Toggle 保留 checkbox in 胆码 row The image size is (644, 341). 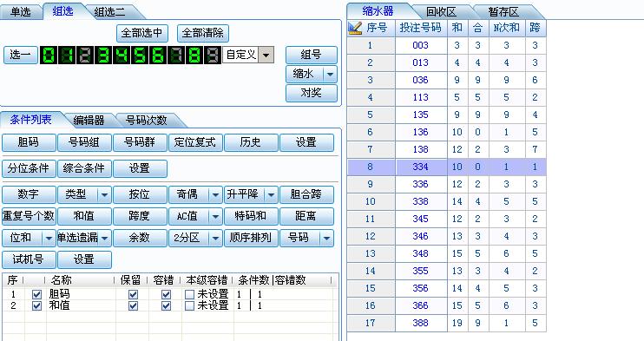(x=133, y=294)
